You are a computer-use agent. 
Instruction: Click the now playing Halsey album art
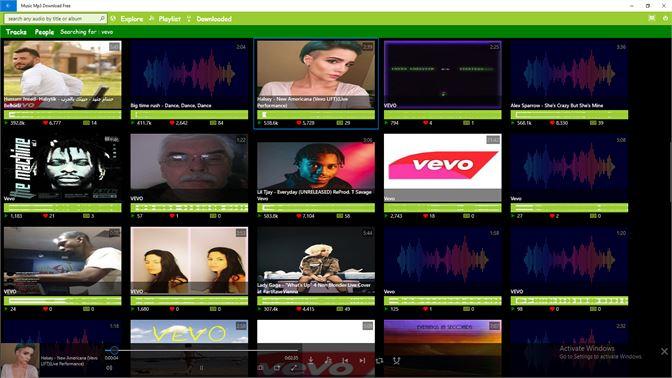click(x=20, y=360)
